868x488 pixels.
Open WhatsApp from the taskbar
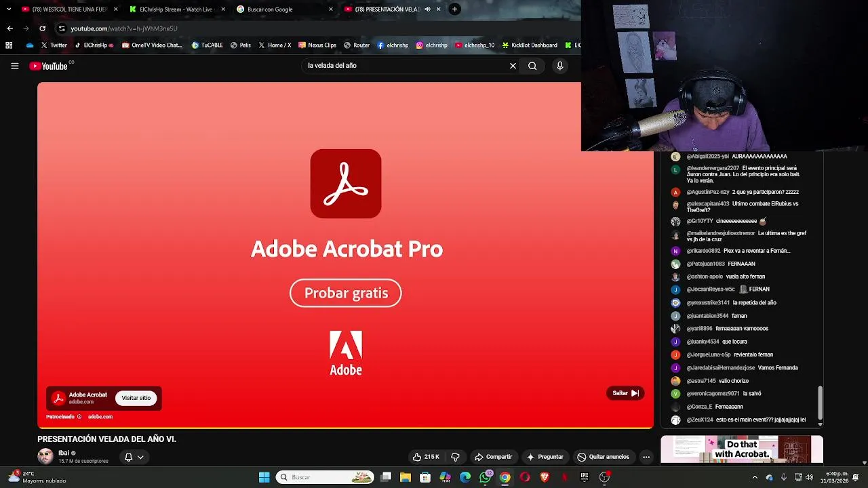(x=485, y=477)
